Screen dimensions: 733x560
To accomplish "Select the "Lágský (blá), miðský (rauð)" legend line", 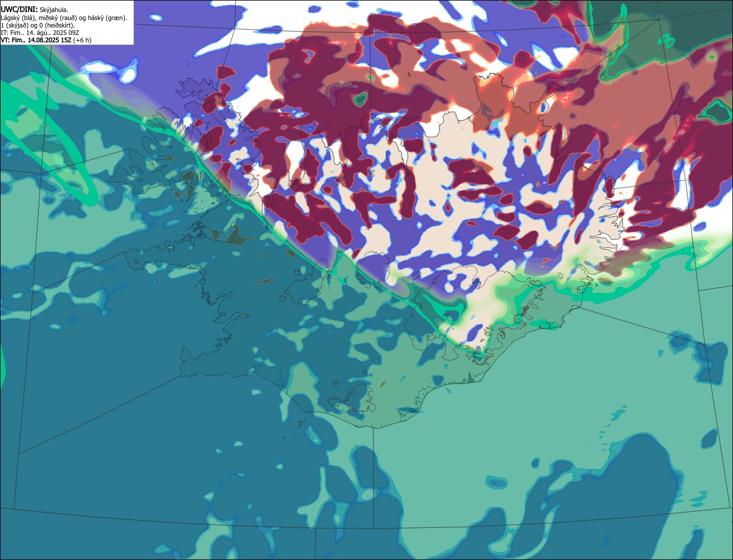I will 64,18.
